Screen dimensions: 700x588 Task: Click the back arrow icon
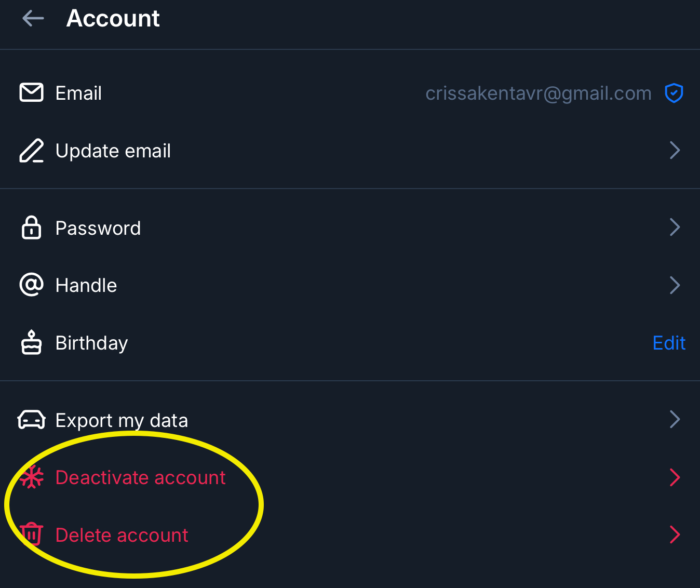pyautogui.click(x=33, y=19)
